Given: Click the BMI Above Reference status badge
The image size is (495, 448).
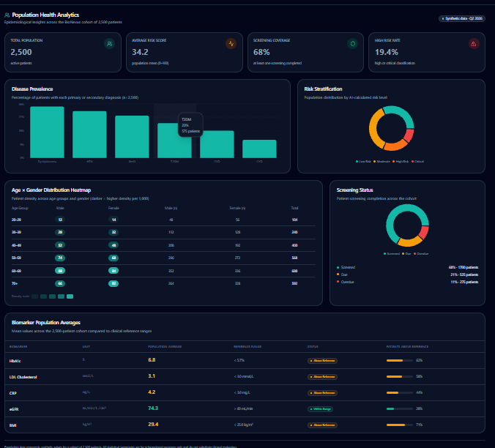Looking at the screenshot, I should coord(322,425).
